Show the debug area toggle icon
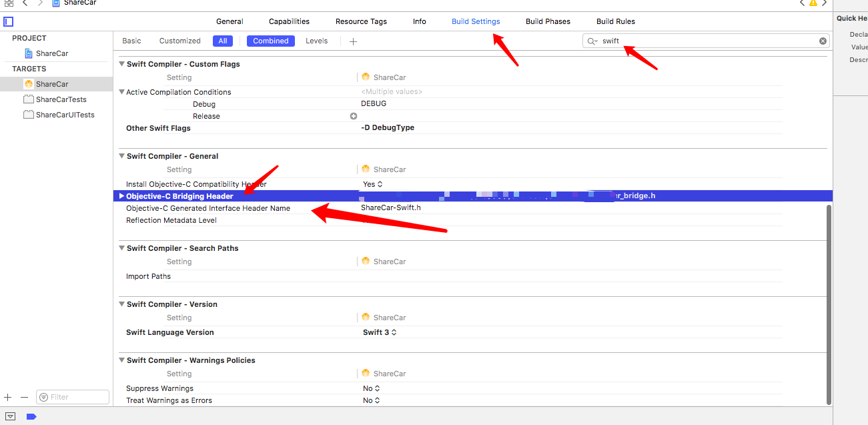Image resolution: width=868 pixels, height=425 pixels. click(x=10, y=416)
